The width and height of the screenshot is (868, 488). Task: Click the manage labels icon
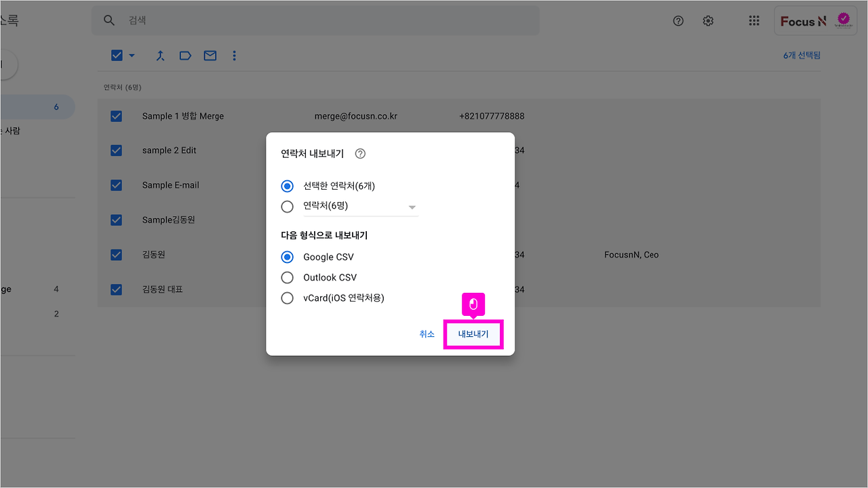point(185,55)
